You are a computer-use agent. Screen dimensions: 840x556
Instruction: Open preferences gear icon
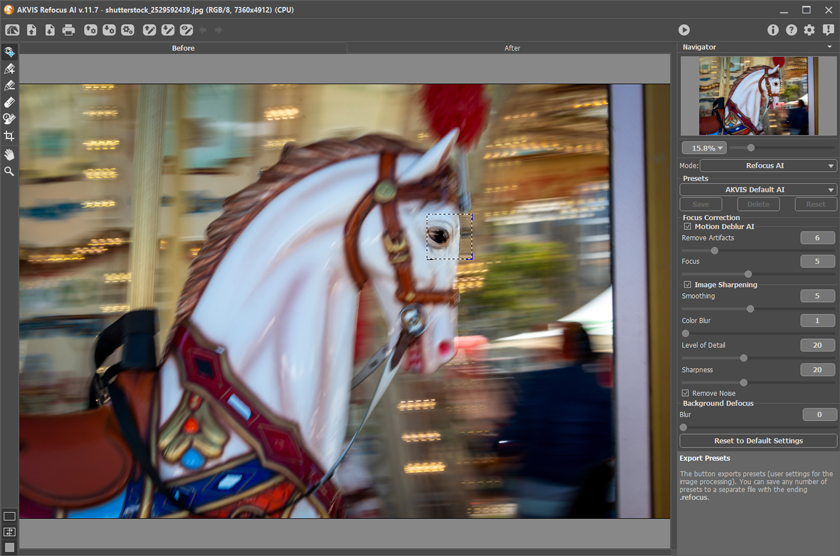[809, 30]
